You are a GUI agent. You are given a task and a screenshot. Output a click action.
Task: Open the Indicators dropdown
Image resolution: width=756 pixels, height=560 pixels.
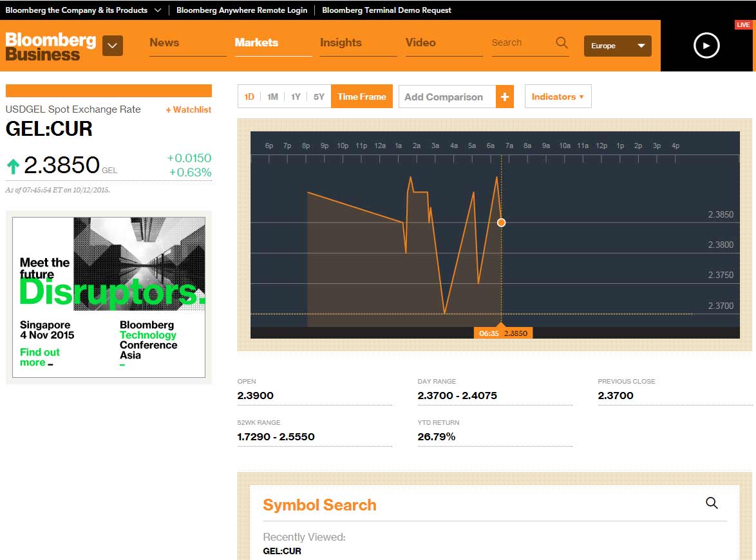click(x=558, y=96)
